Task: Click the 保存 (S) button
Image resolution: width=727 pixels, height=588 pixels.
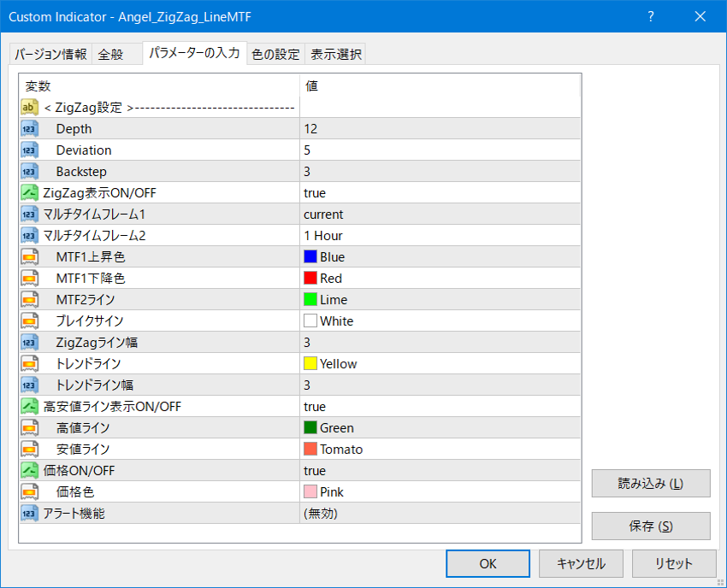Action: coord(651,526)
